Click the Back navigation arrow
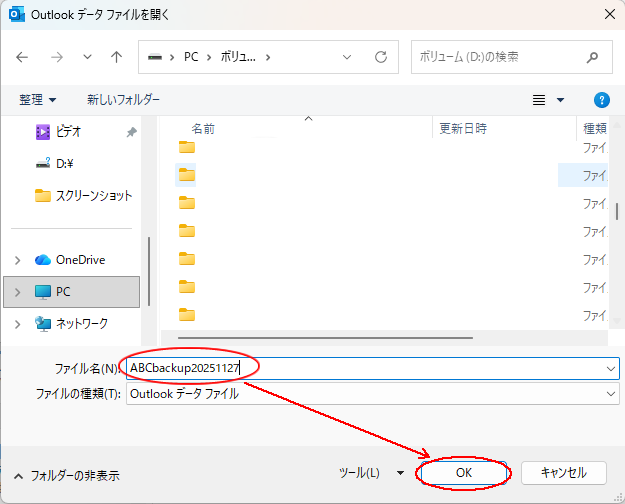 22,57
